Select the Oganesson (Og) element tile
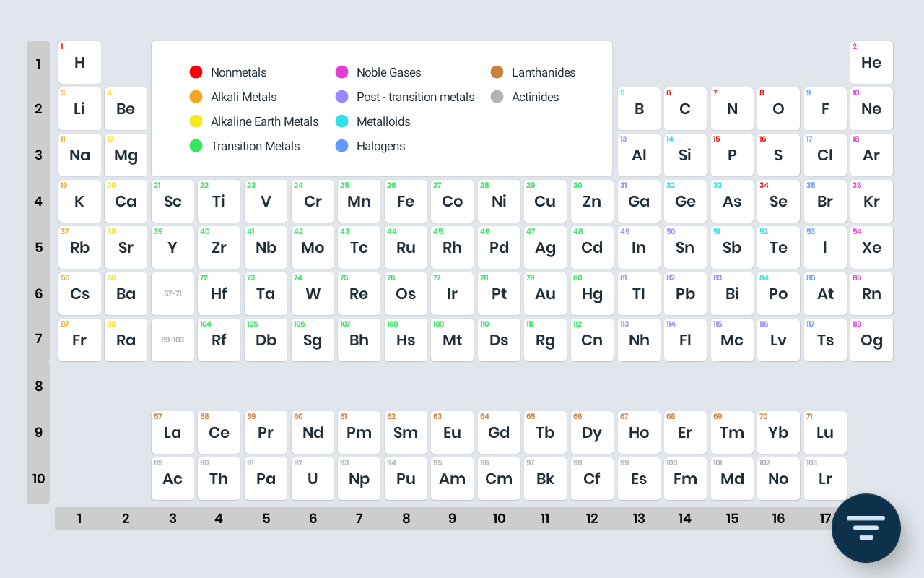This screenshot has width=924, height=578. tap(871, 340)
